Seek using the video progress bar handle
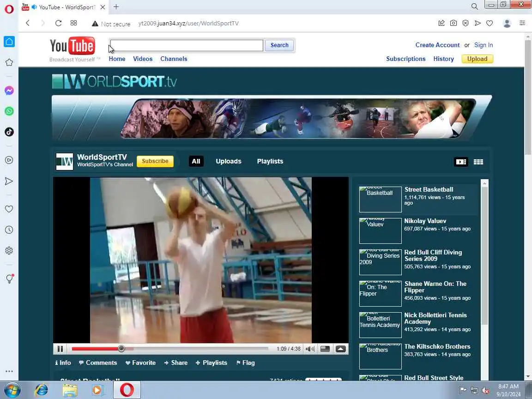The height and width of the screenshot is (399, 532). click(121, 349)
